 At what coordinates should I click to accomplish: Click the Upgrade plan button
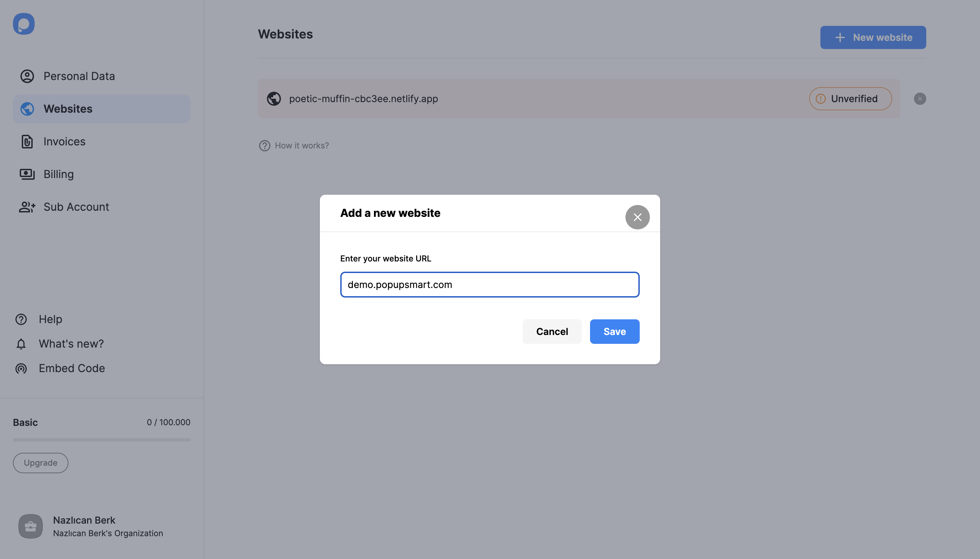(40, 463)
